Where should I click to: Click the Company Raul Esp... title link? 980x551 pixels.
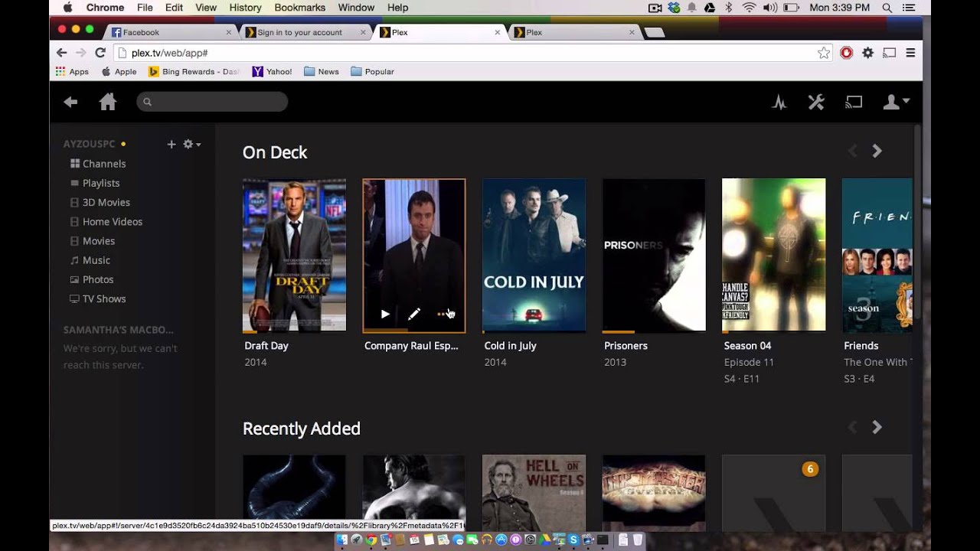(x=411, y=346)
